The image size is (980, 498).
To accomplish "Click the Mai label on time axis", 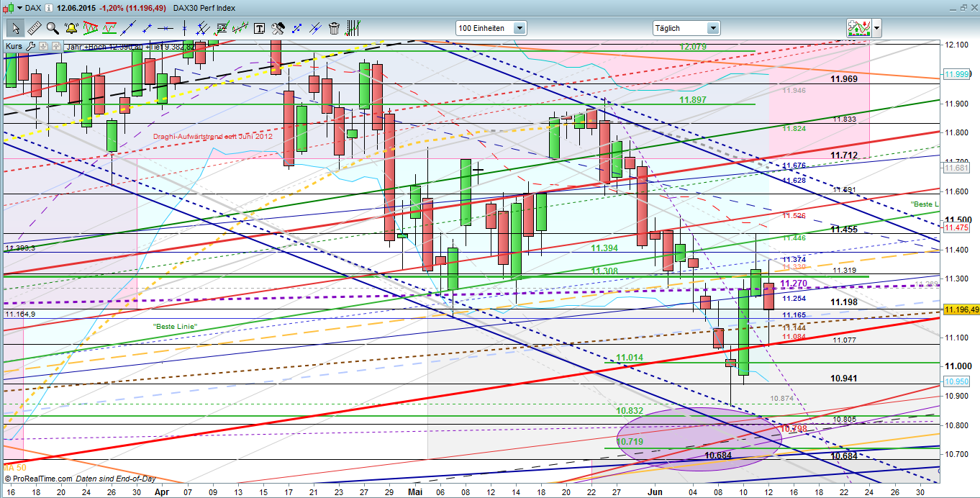I will pyautogui.click(x=414, y=492).
